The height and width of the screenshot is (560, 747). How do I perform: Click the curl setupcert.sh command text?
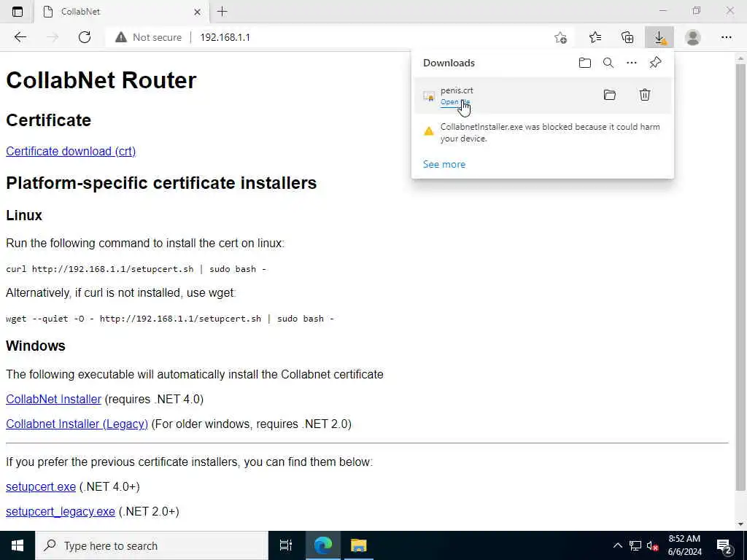click(136, 269)
